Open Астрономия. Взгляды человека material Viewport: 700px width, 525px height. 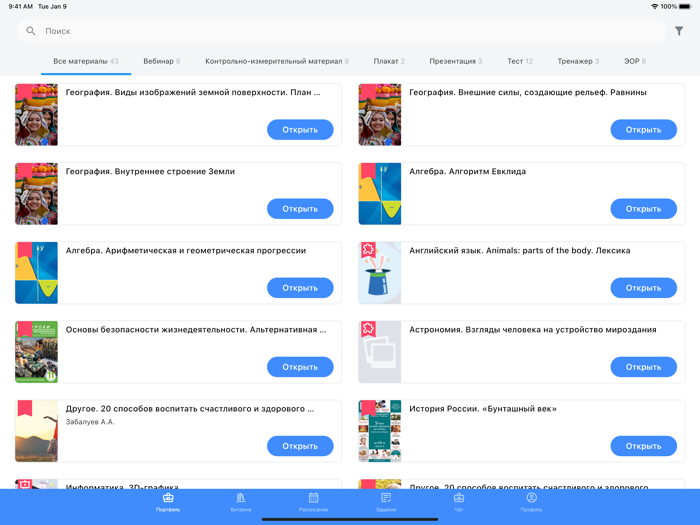coord(643,367)
